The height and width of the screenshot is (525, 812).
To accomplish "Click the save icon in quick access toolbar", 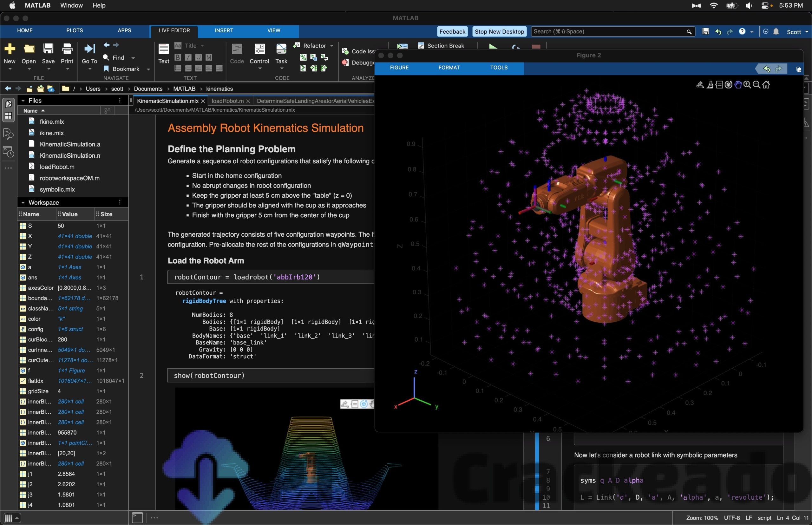I will coord(706,31).
